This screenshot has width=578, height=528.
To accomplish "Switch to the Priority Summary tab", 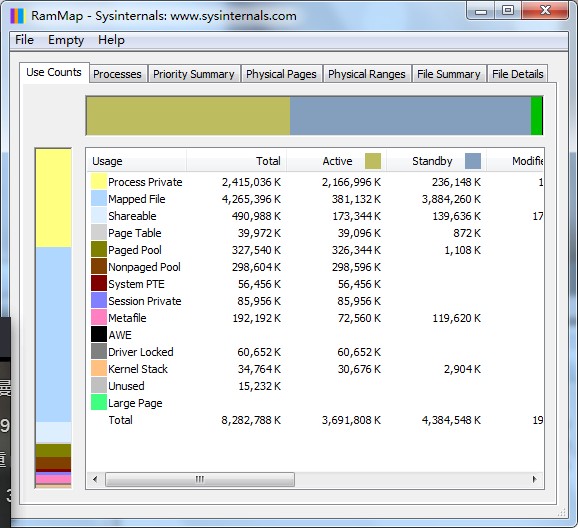I will click(194, 74).
